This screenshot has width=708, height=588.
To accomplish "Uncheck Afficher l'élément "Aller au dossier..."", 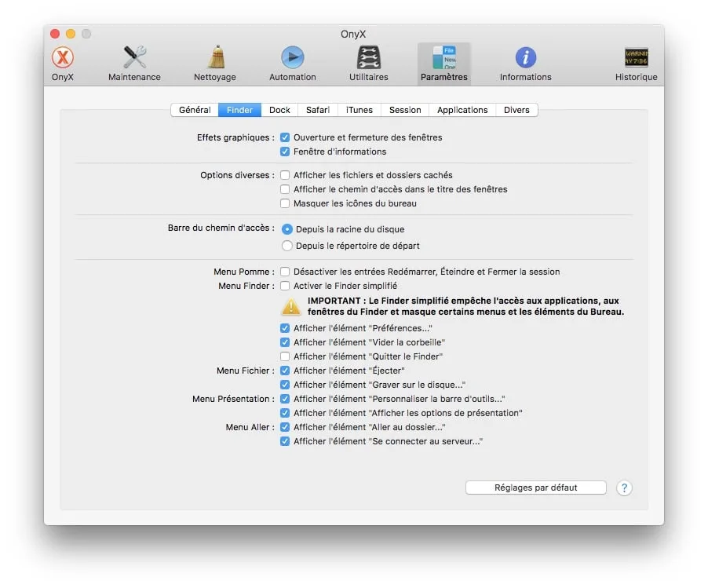I will coord(285,427).
